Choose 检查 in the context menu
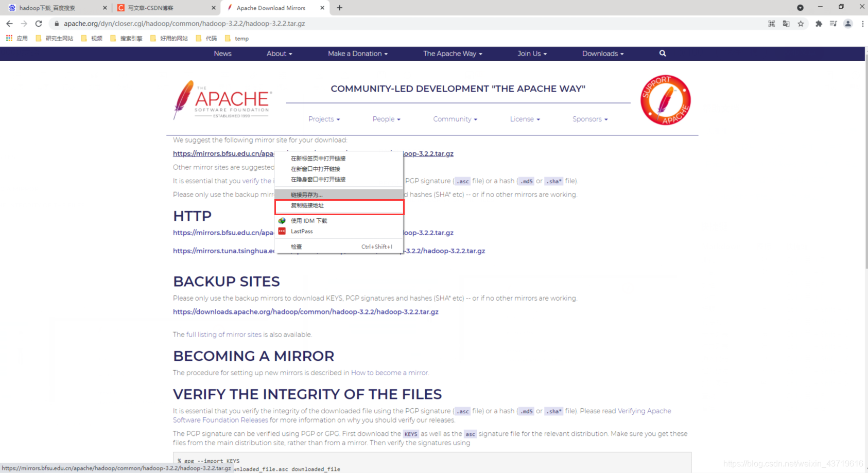Image resolution: width=868 pixels, height=473 pixels. [x=339, y=247]
